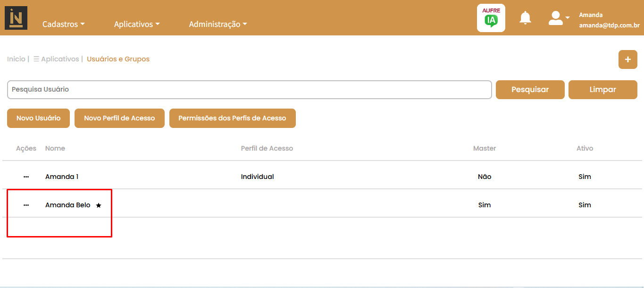Click the plus add button
Viewport: 644px width, 288px height.
(627, 59)
